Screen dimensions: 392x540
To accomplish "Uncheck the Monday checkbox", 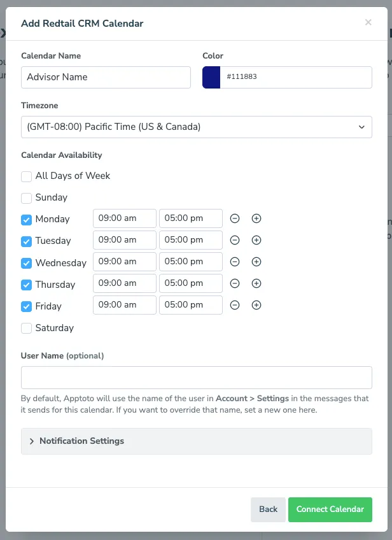I will coord(27,220).
